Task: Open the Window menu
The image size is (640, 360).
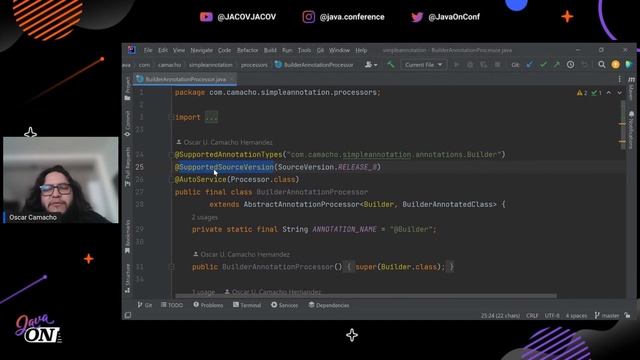Action: [339, 50]
